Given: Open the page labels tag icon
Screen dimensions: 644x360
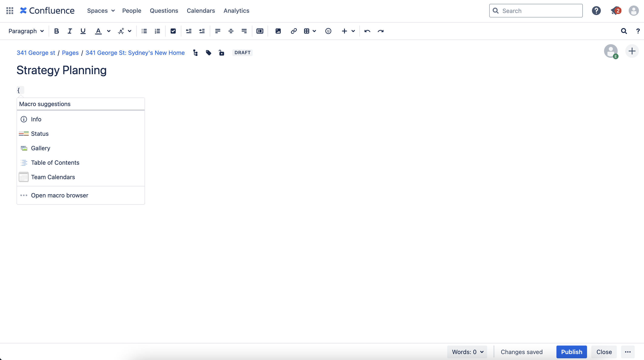Looking at the screenshot, I should coord(209,53).
